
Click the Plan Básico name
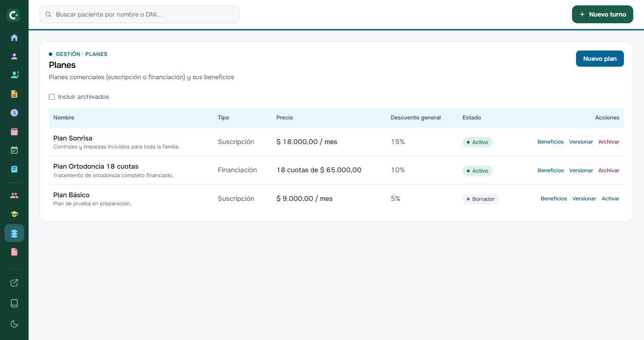(x=72, y=195)
